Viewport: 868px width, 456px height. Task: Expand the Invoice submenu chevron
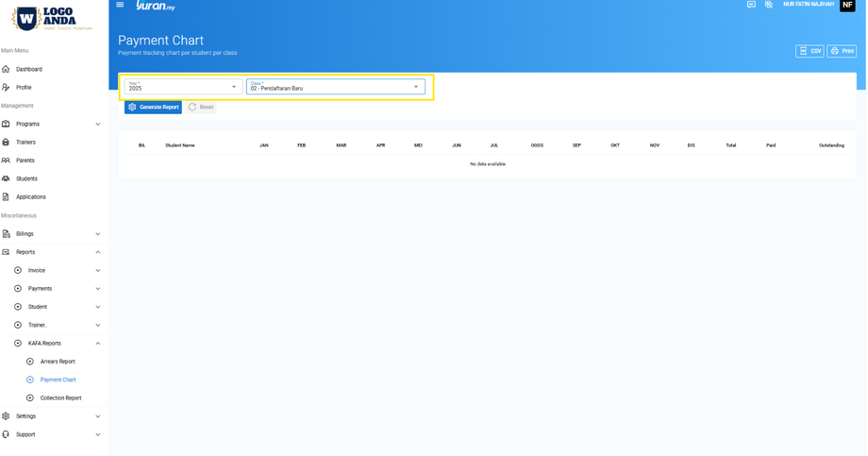click(98, 270)
